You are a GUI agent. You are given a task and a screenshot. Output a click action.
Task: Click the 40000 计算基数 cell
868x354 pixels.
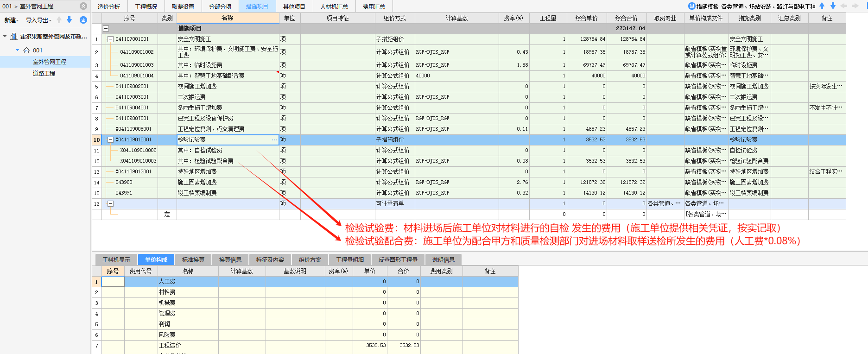[457, 76]
